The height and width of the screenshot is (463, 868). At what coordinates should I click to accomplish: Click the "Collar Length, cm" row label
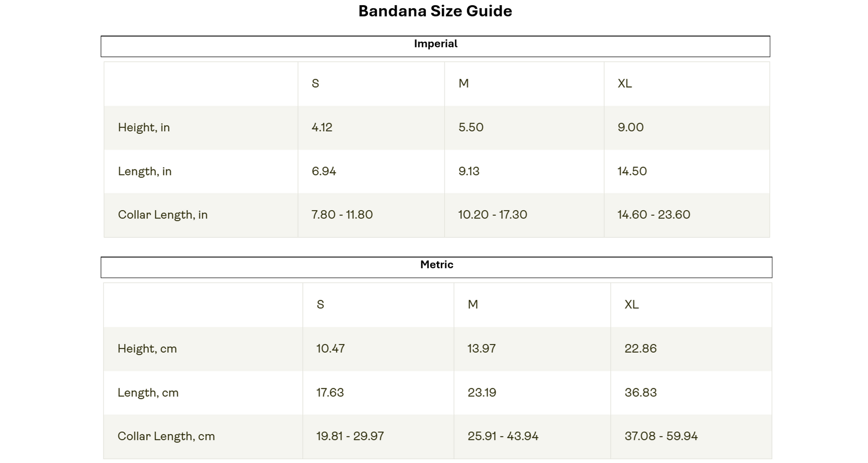click(166, 437)
